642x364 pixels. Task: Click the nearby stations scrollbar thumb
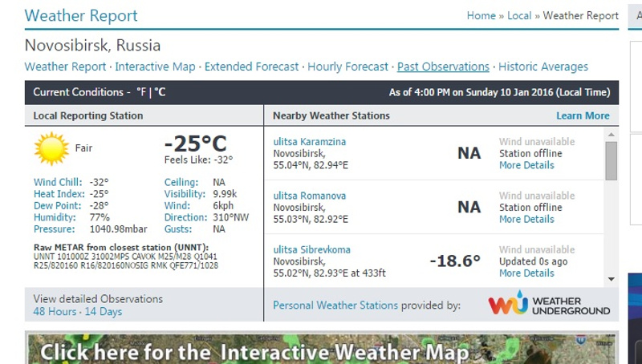612,160
